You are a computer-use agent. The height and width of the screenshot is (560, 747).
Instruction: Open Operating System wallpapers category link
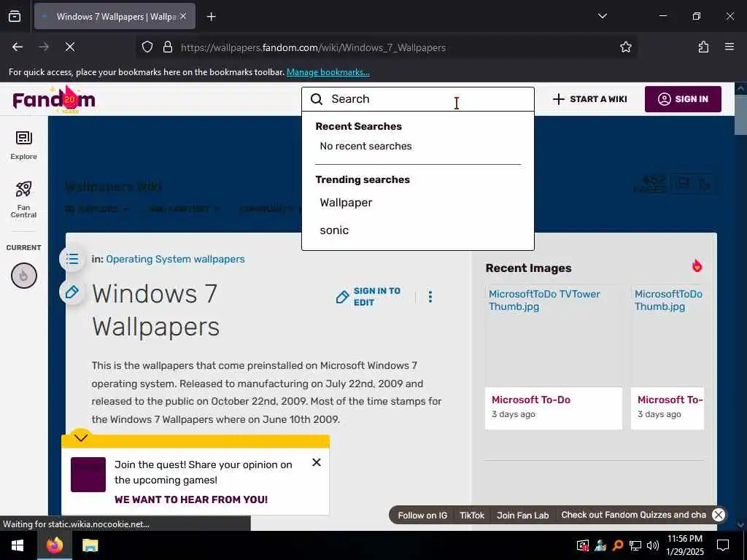175,259
